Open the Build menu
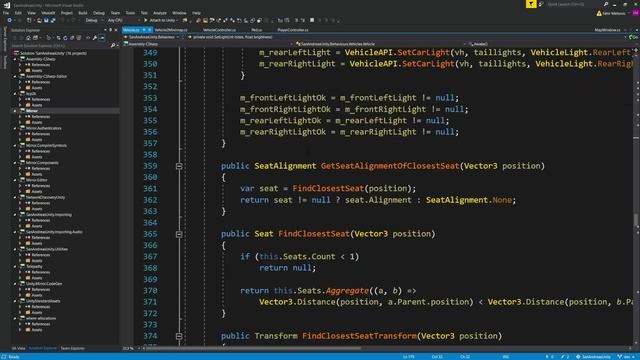The width and height of the screenshot is (640, 360). [83, 13]
